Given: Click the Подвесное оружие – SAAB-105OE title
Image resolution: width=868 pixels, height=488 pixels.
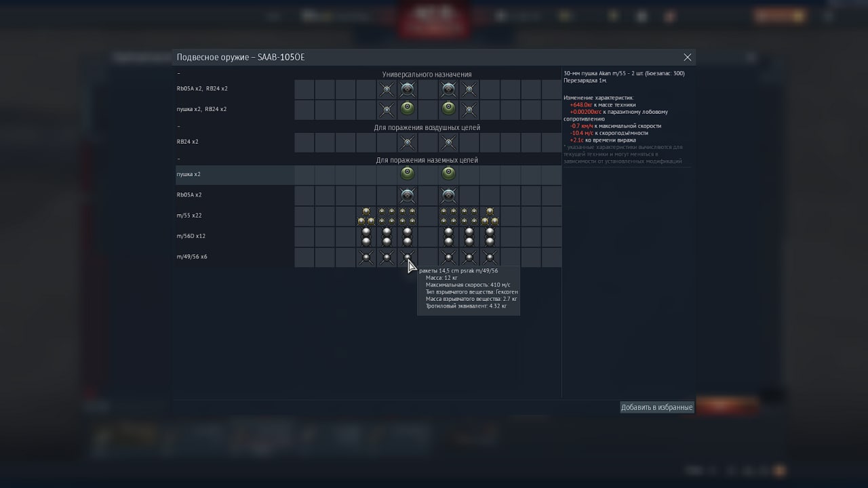Looking at the screenshot, I should [x=241, y=58].
